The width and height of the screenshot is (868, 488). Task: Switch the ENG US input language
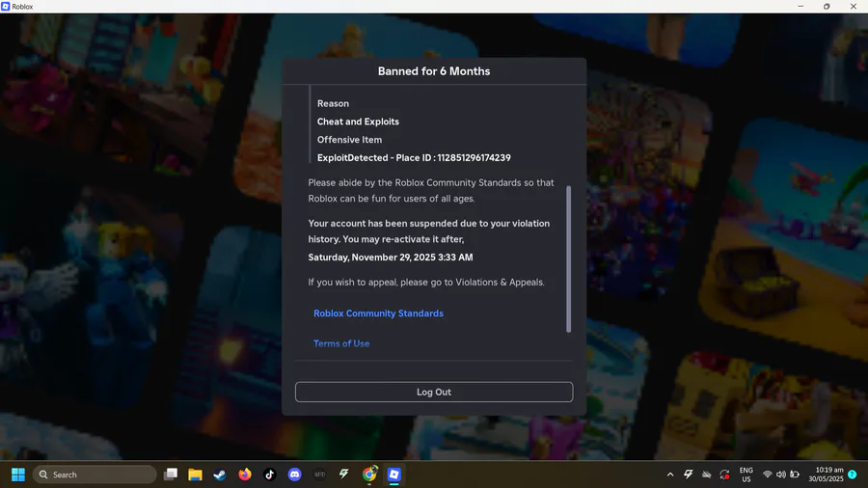(746, 474)
